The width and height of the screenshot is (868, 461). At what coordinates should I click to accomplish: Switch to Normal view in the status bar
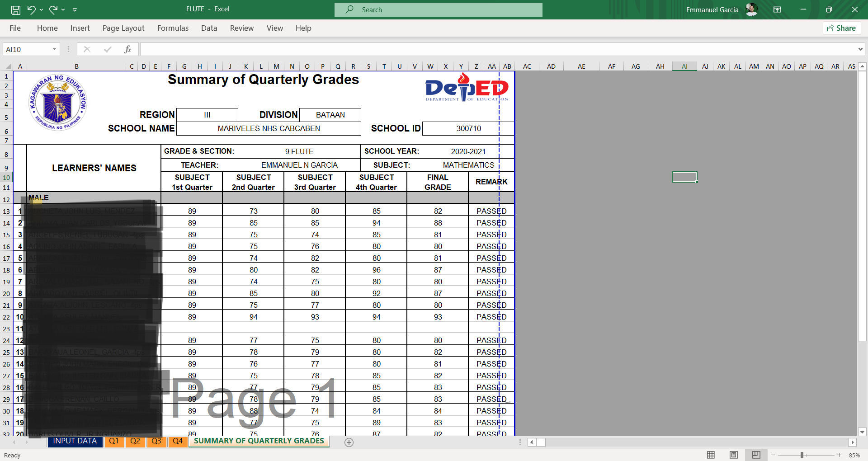711,455
